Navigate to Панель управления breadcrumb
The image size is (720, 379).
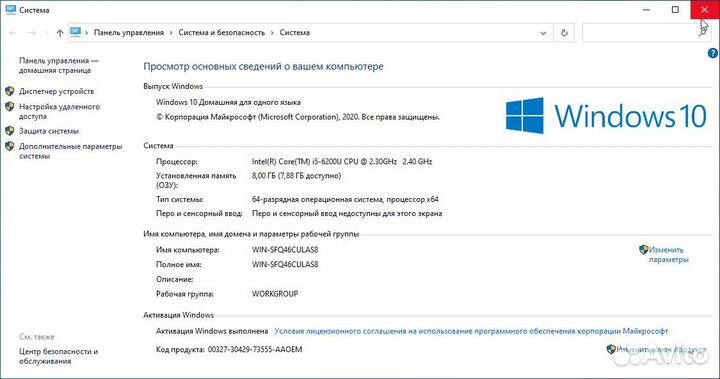pyautogui.click(x=129, y=33)
